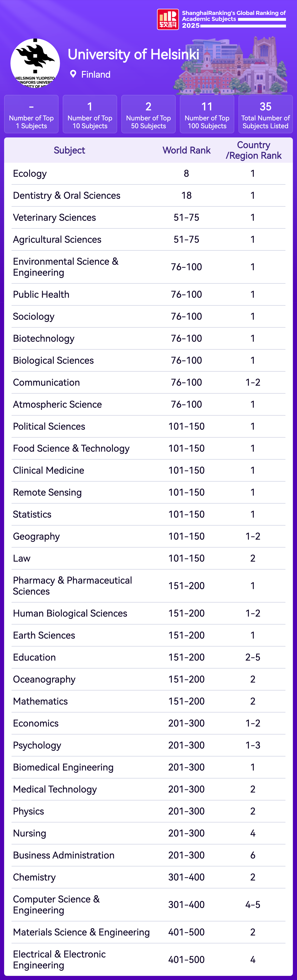Screen dimensions: 297x980
Task: Select the University of Helsinki title
Action: point(133,54)
